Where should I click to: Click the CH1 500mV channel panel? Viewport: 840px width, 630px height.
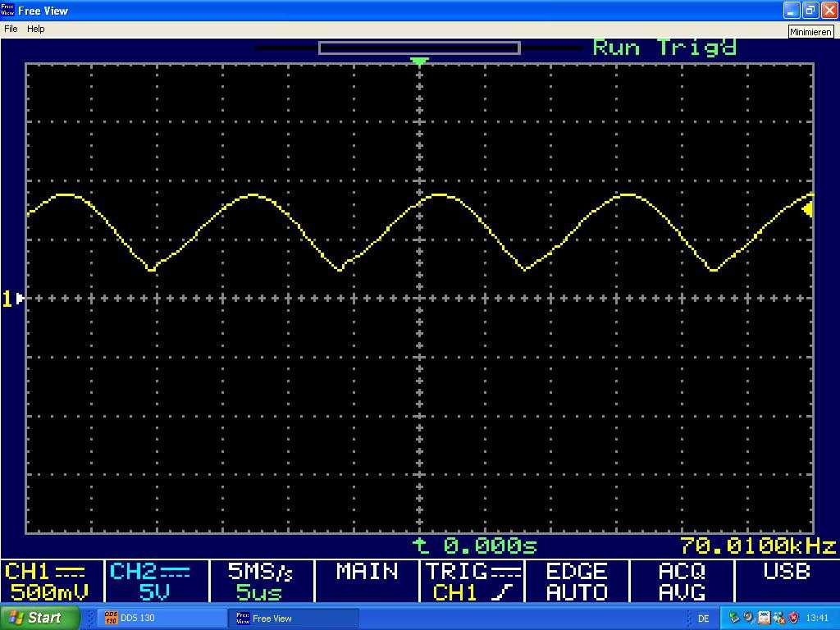click(52, 582)
